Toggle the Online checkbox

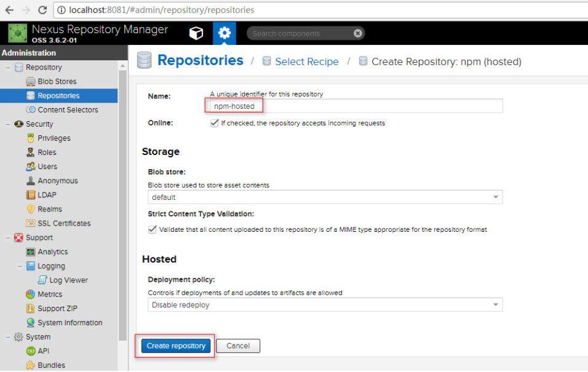coord(215,123)
